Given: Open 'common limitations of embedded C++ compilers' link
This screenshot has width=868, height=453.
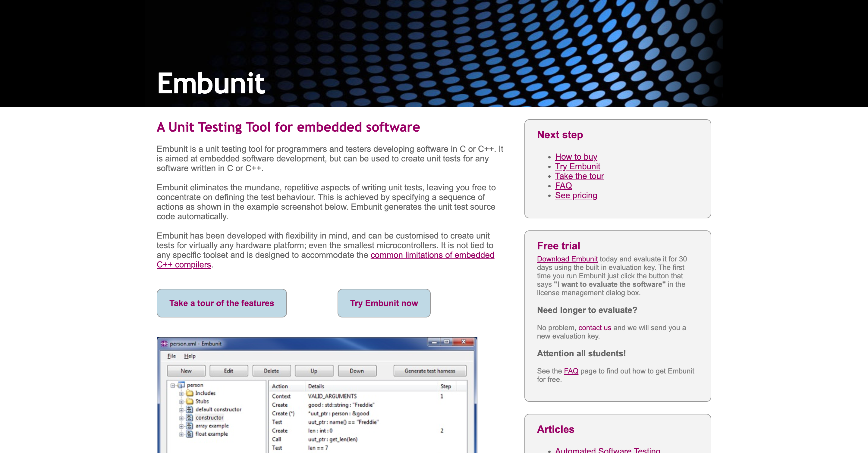Looking at the screenshot, I should [x=432, y=255].
